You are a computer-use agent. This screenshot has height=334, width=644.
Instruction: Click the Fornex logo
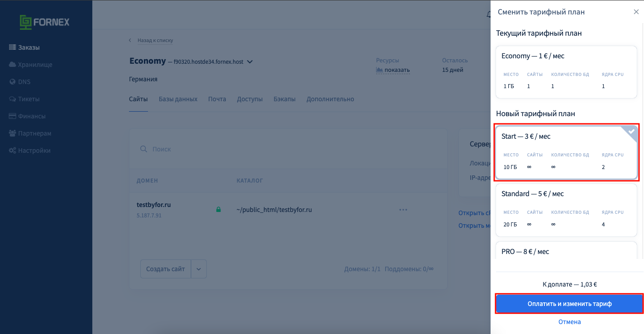click(44, 22)
